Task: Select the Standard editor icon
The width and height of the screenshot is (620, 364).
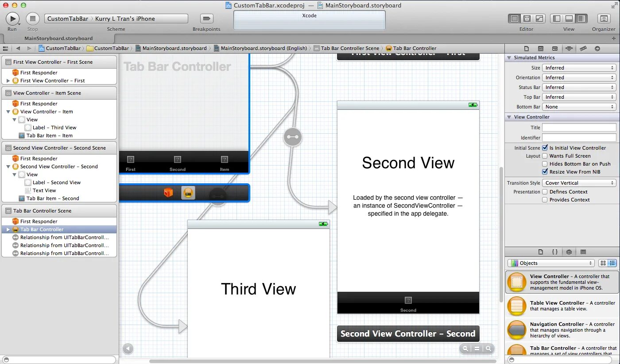Action: pos(514,19)
